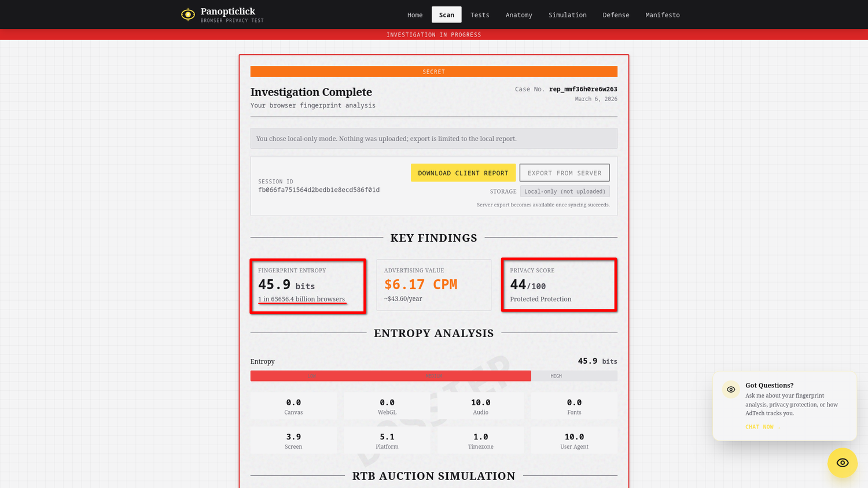Go to the Home nav item
Screen dimensions: 868x488
[415, 14]
